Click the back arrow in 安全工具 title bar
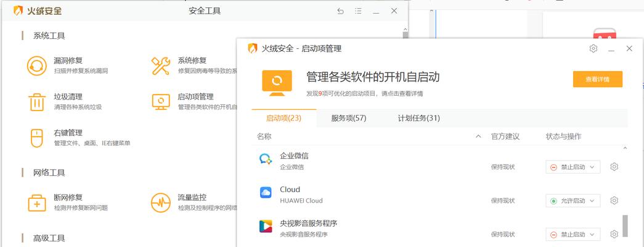Image resolution: width=644 pixels, height=247 pixels. (x=340, y=11)
